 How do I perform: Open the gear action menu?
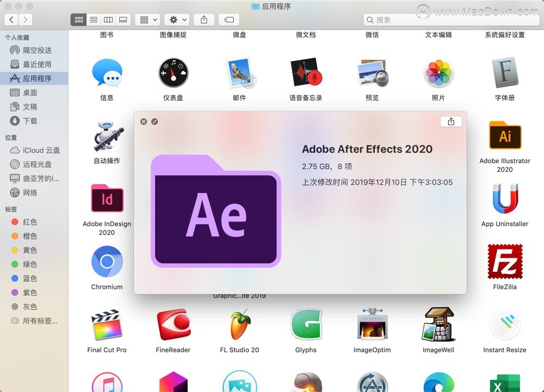[x=177, y=20]
